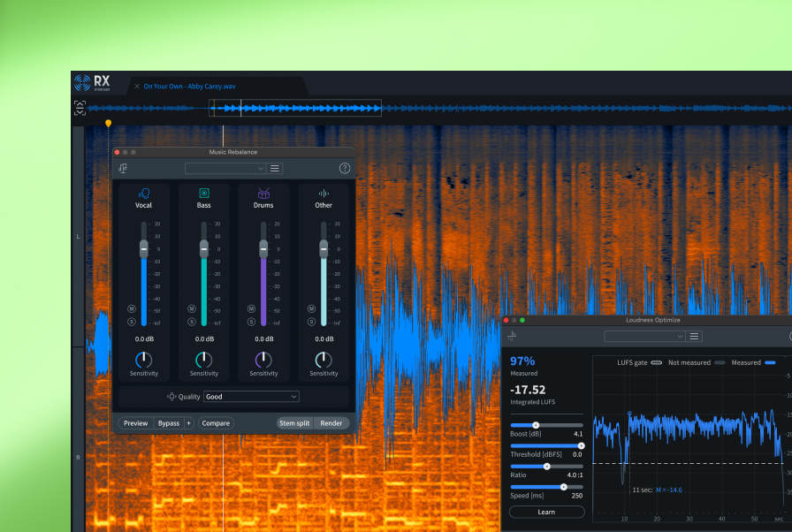792x532 pixels.
Task: Click the Music Rebalance module icon
Action: pyautogui.click(x=123, y=168)
